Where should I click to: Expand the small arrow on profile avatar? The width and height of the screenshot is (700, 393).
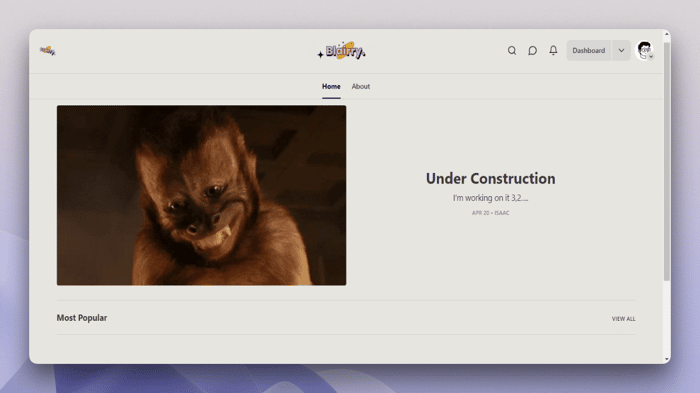click(x=651, y=57)
